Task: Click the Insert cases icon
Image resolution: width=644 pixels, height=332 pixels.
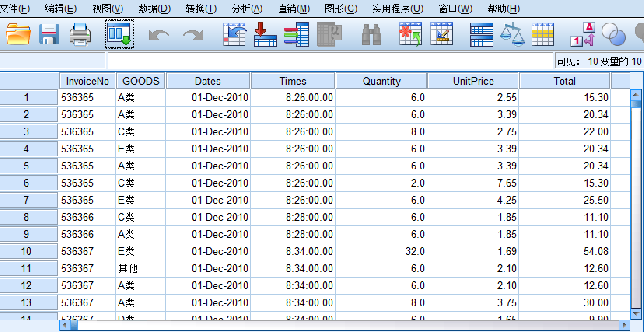Action: coord(411,34)
